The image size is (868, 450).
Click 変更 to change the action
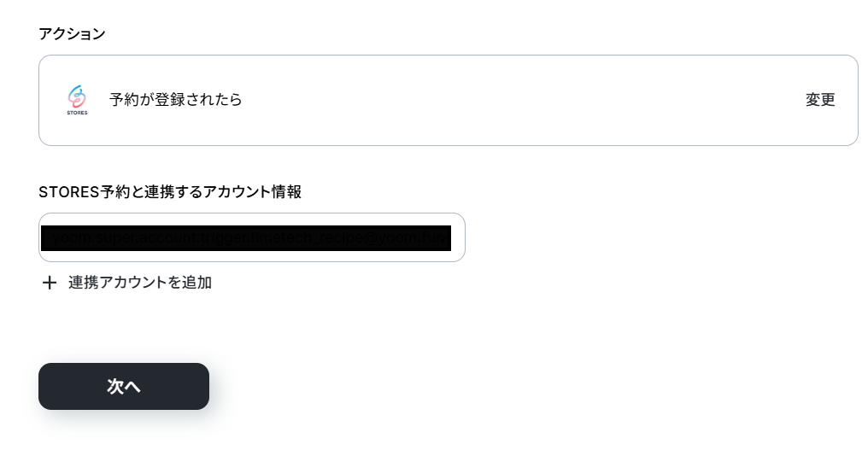pos(820,100)
